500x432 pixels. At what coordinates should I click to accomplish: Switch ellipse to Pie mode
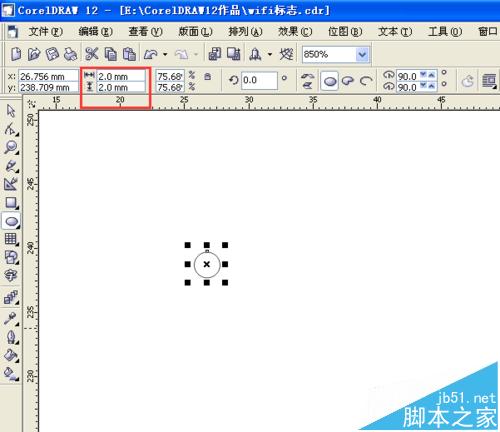tap(348, 81)
